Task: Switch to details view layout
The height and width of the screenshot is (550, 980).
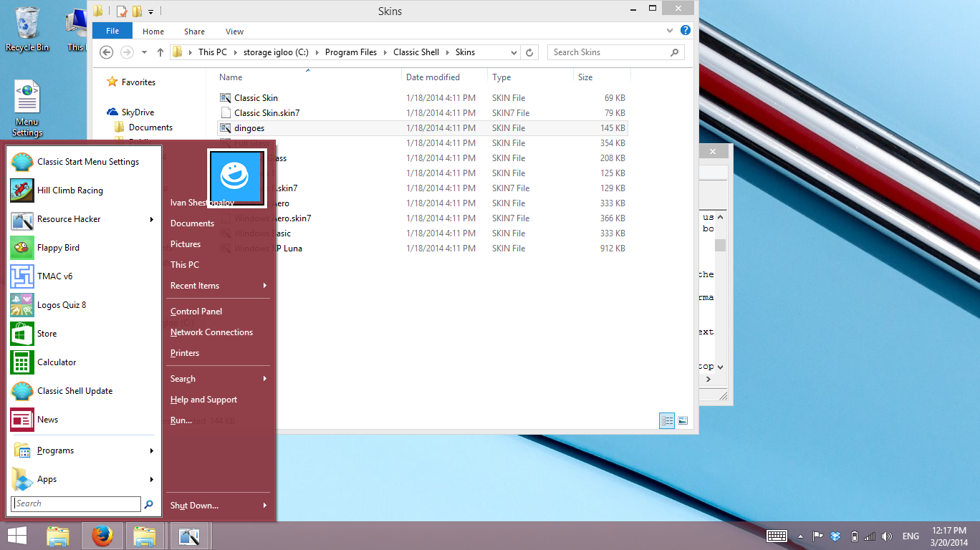Action: [667, 421]
